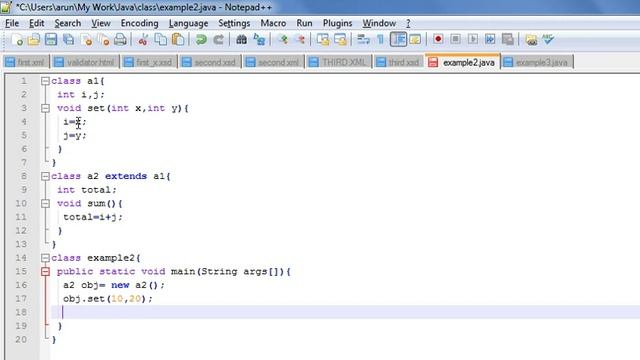The height and width of the screenshot is (360, 640).
Task: Start recording a macro
Action: (438, 40)
